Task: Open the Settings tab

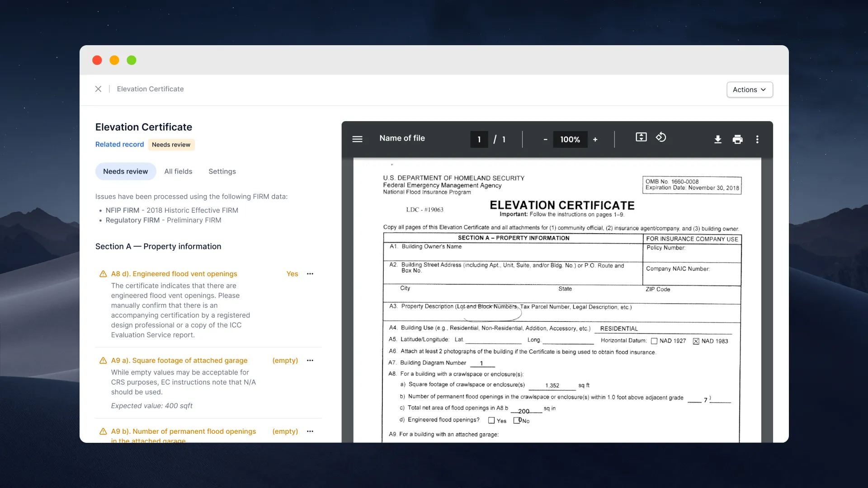Action: pyautogui.click(x=222, y=172)
